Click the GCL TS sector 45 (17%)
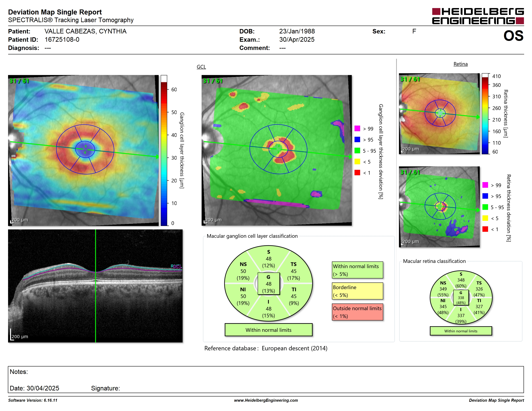532x411 pixels. coord(294,271)
